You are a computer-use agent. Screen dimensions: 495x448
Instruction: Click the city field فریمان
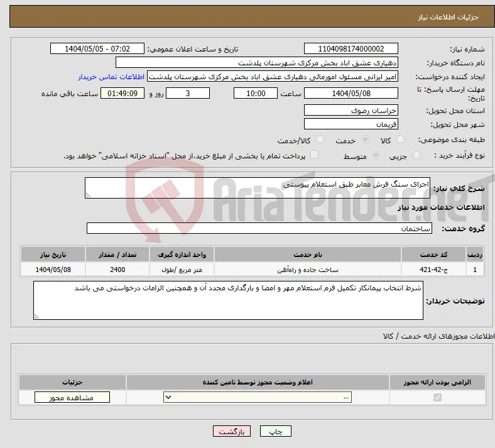(351, 124)
